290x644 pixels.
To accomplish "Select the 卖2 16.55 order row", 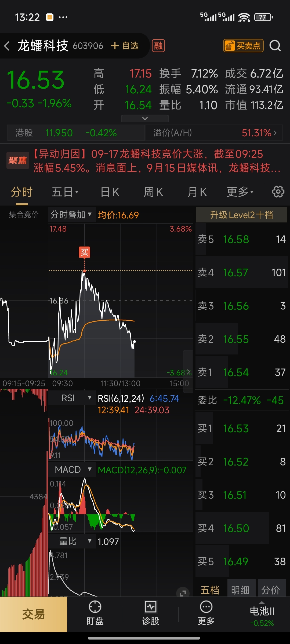I will [x=241, y=339].
